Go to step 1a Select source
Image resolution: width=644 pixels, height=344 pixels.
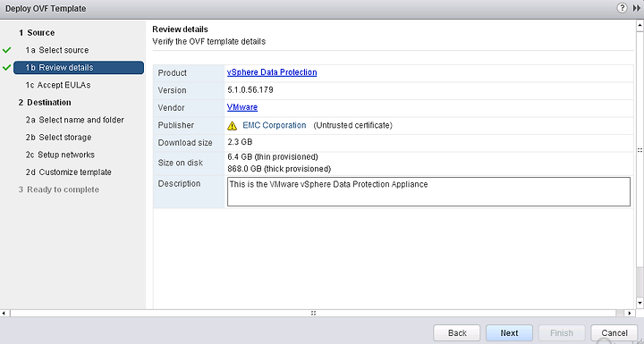pyautogui.click(x=57, y=50)
